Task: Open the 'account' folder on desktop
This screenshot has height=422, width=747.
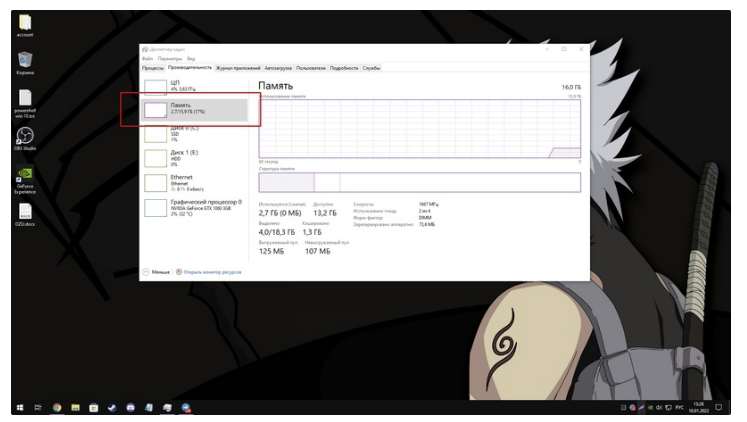Action: (25, 25)
